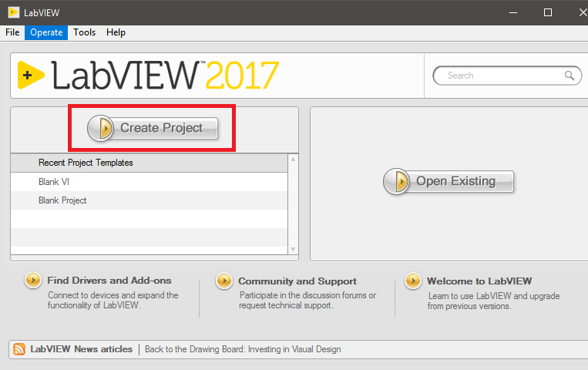
Task: Open Find Drivers and Add-ons link
Action: click(x=109, y=281)
